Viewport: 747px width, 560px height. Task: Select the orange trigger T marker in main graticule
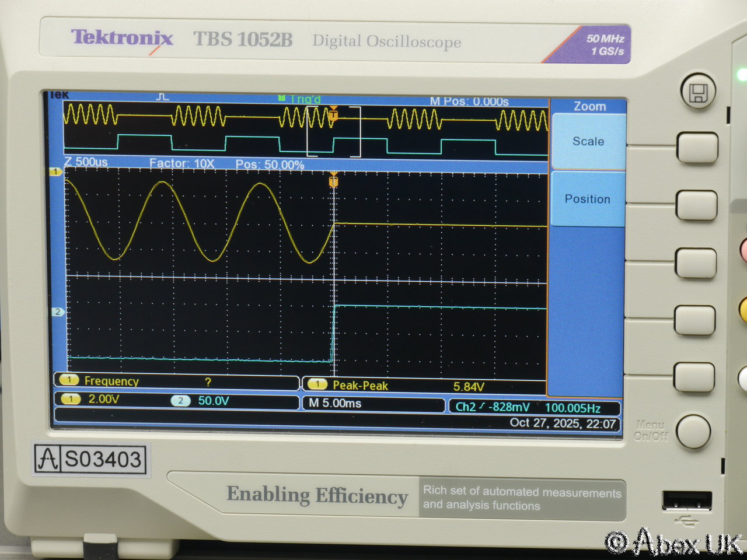point(333,181)
